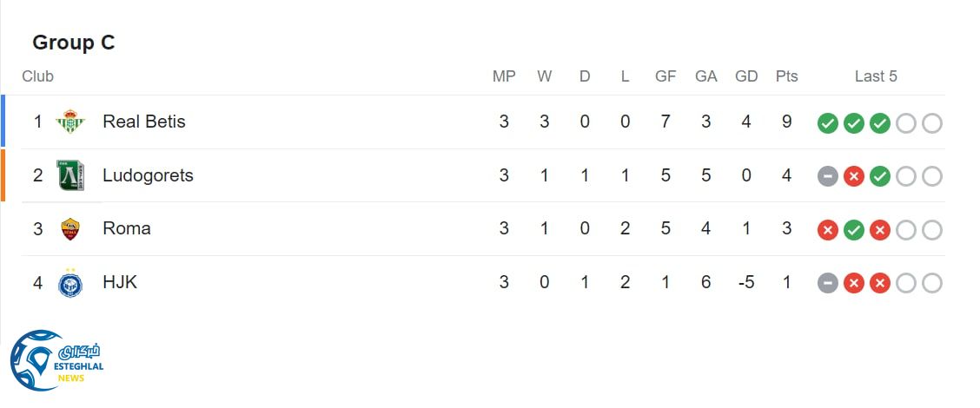
Task: Open the Real Betis team link
Action: pos(144,122)
